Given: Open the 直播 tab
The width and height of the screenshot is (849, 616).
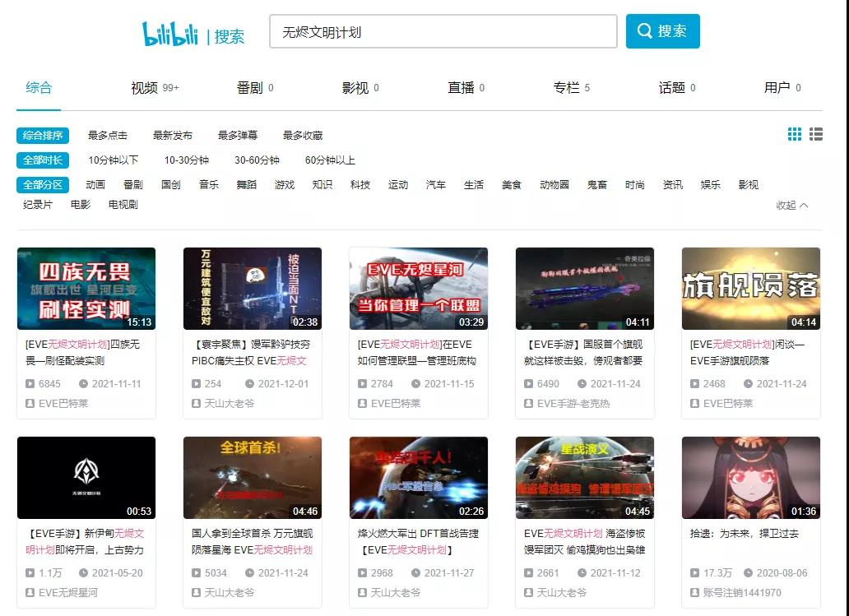Looking at the screenshot, I should click(461, 85).
